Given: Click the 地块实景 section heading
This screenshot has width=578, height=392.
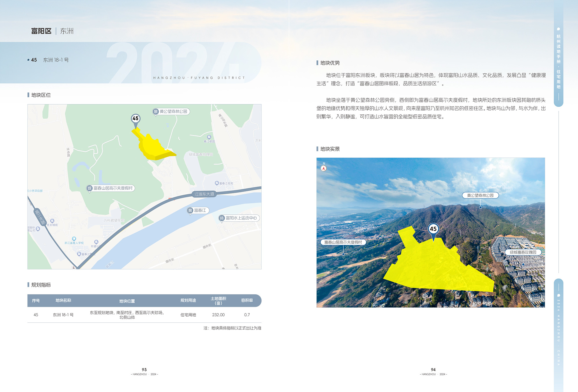Looking at the screenshot, I should coord(330,149).
